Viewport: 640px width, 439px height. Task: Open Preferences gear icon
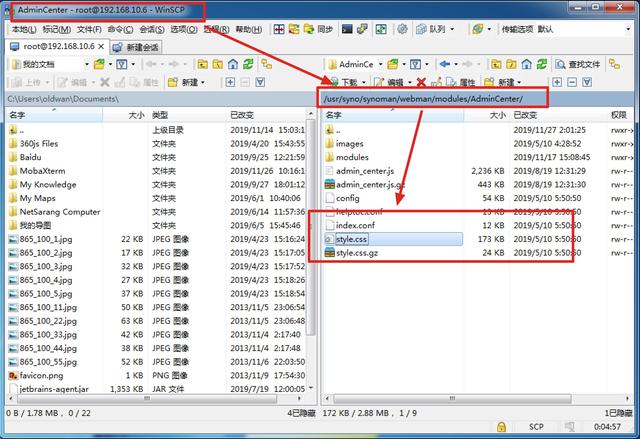point(402,29)
